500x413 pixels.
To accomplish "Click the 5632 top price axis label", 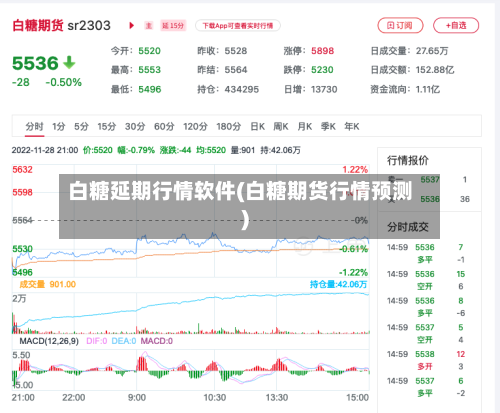I will [22, 170].
